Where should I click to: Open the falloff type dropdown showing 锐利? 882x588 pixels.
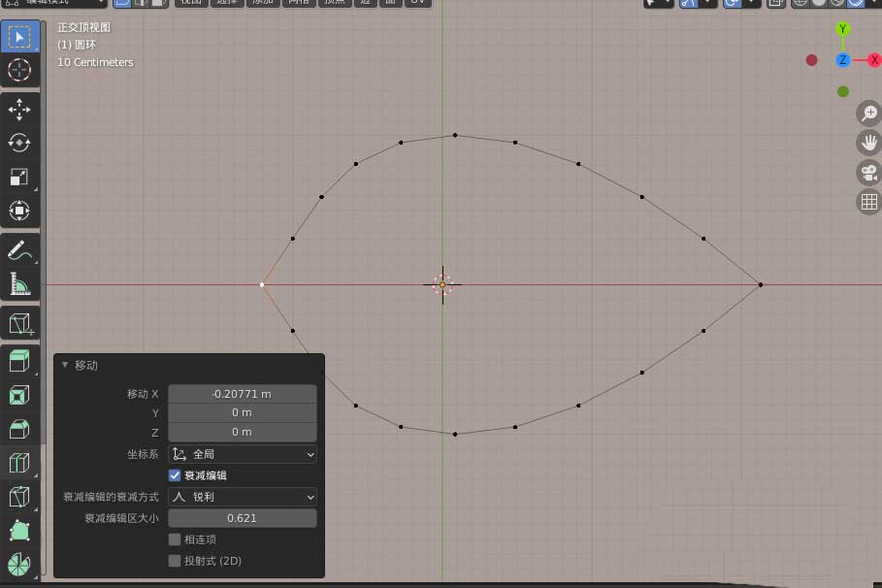[x=243, y=497]
